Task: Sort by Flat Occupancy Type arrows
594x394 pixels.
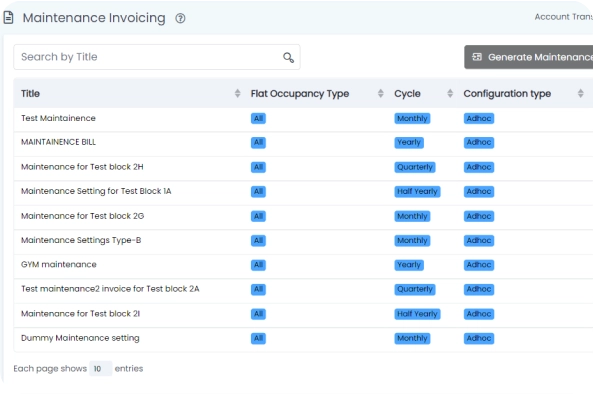Action: 381,93
